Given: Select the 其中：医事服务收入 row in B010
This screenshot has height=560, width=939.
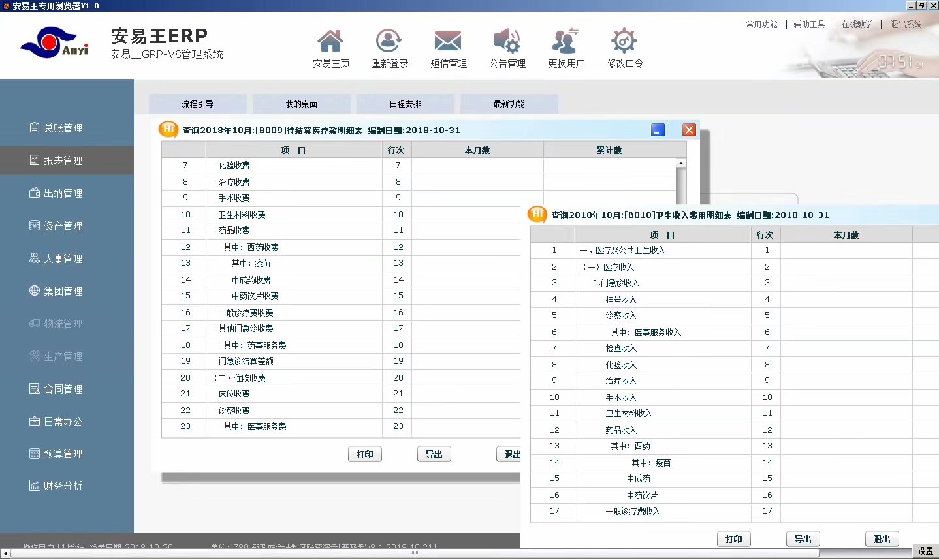Looking at the screenshot, I should point(735,332).
